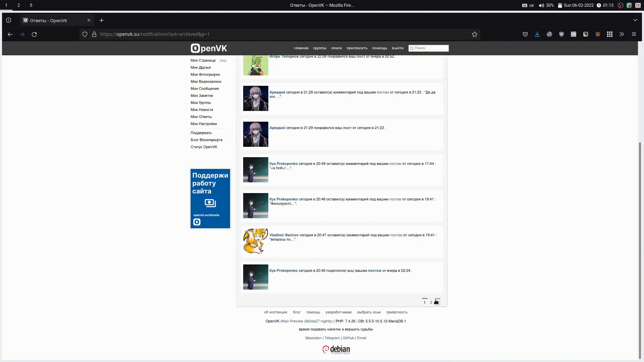Open the new tab with plus button
Viewport: 644px width, 362px height.
click(101, 20)
